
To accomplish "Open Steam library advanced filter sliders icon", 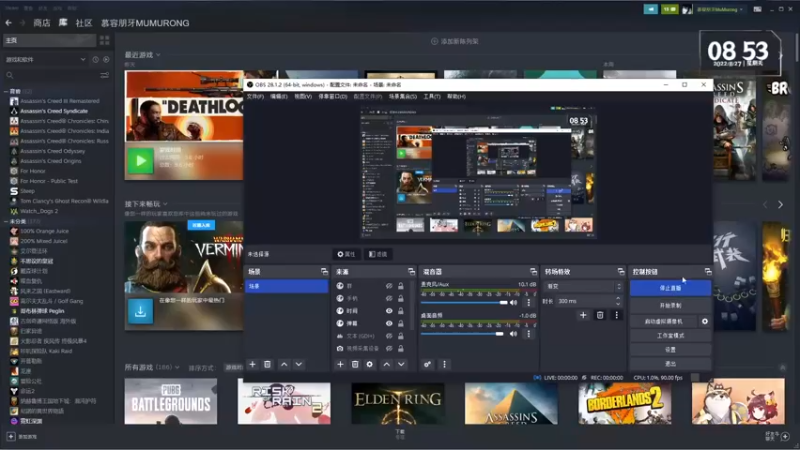I will coord(105,76).
